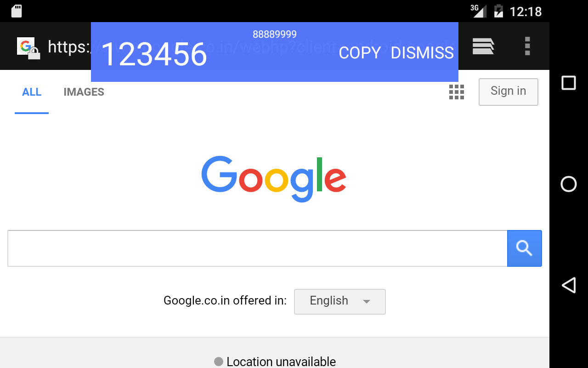Open the three-dot overflow menu
The height and width of the screenshot is (368, 588).
[527, 46]
